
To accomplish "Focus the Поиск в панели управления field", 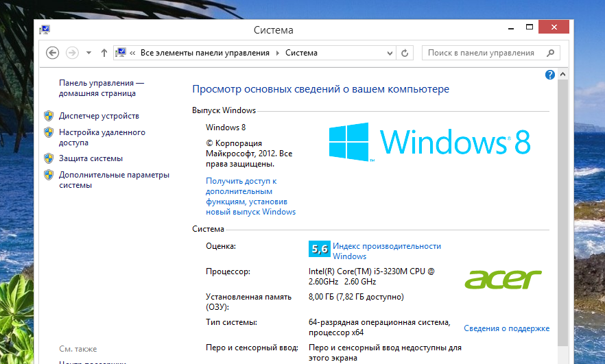I will point(491,53).
